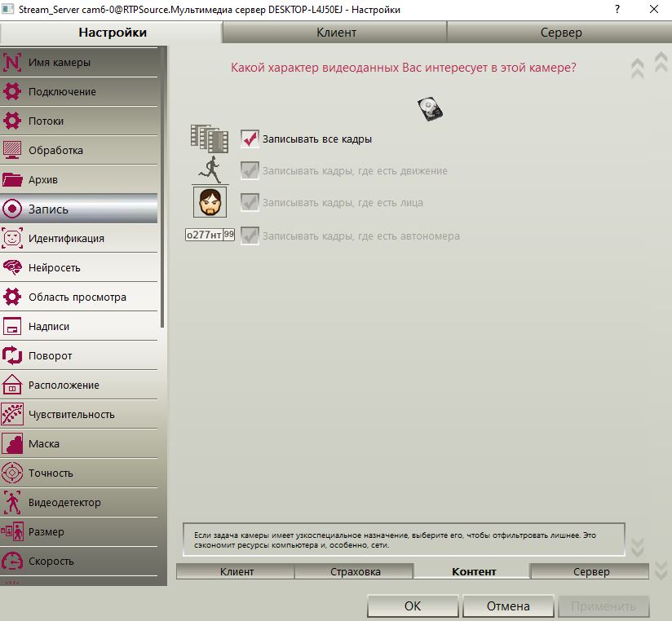Click the Отмена button
Image resolution: width=672 pixels, height=621 pixels.
(x=508, y=606)
